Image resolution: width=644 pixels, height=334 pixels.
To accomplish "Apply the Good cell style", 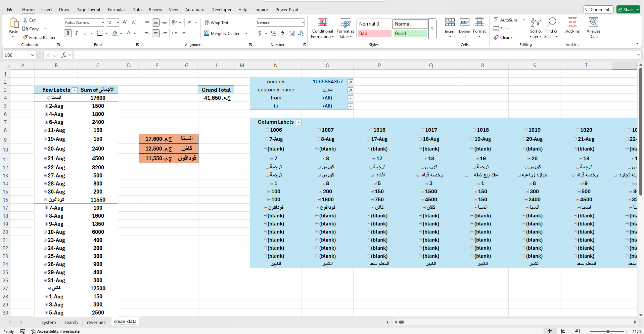I will [x=410, y=33].
